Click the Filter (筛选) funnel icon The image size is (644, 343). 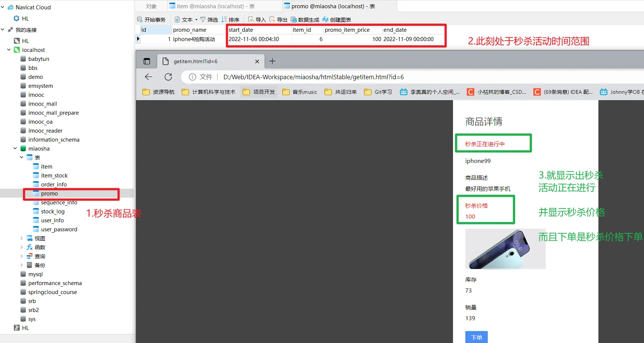tap(203, 19)
